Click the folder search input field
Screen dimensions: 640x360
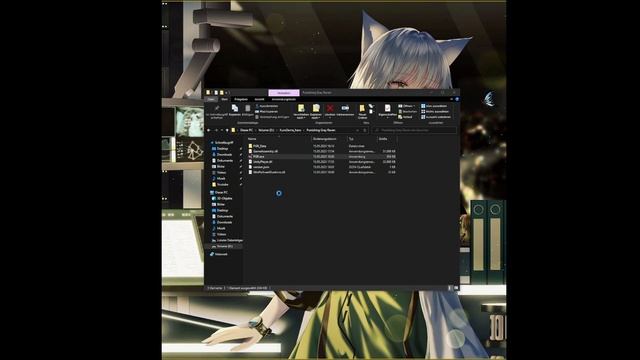coord(414,130)
